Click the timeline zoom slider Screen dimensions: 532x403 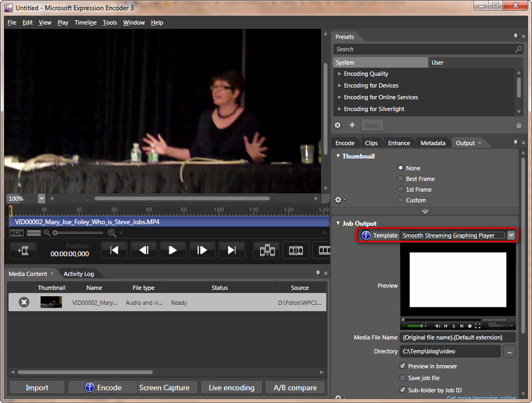[77, 233]
